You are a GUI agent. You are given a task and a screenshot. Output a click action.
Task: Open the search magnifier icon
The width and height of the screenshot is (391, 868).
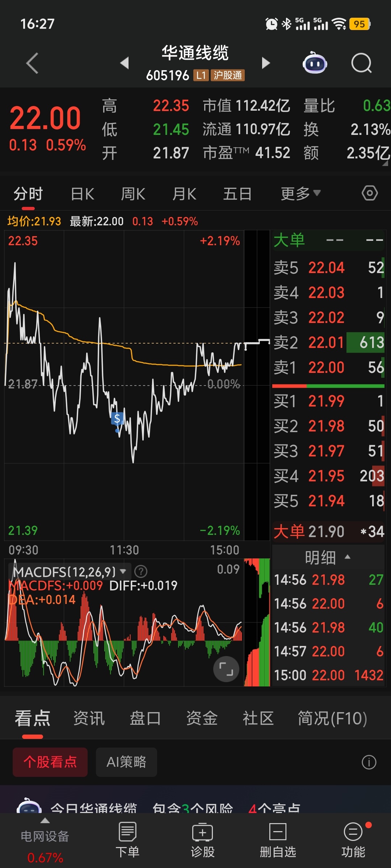tap(362, 63)
